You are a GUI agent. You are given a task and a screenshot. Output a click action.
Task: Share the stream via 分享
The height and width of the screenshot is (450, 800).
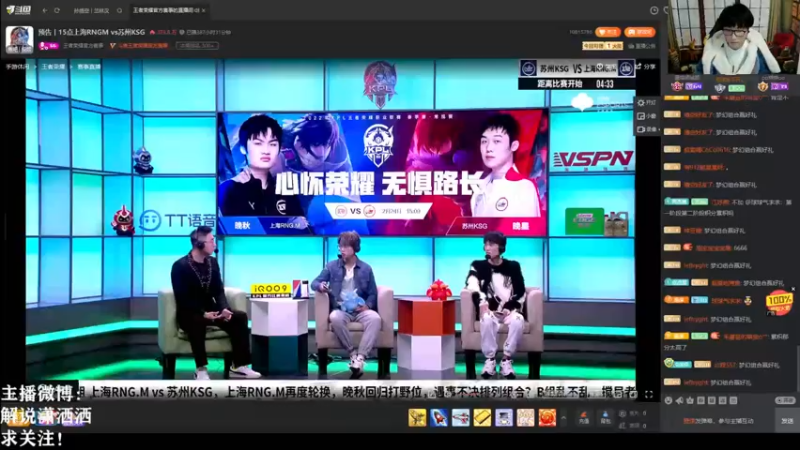[x=646, y=67]
